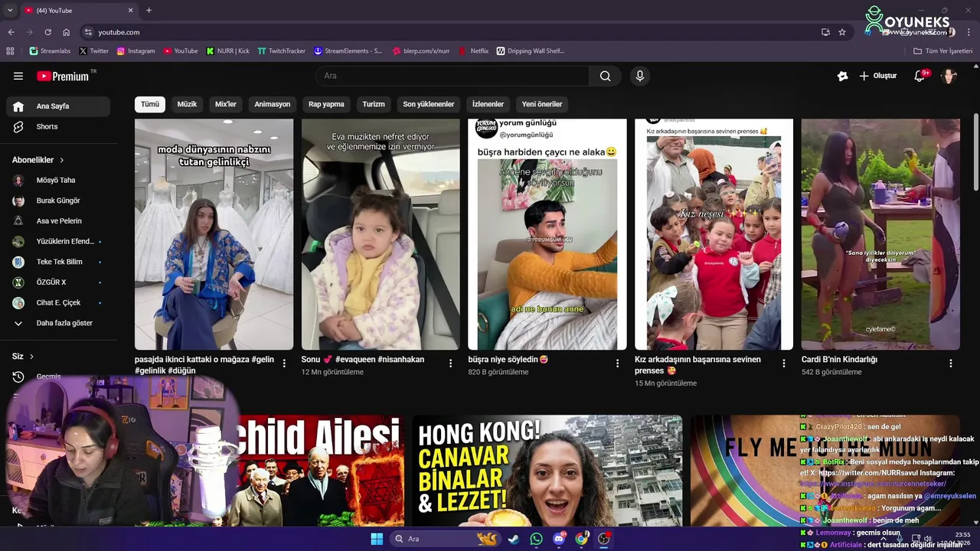Start voice search with microphone icon

(x=640, y=76)
